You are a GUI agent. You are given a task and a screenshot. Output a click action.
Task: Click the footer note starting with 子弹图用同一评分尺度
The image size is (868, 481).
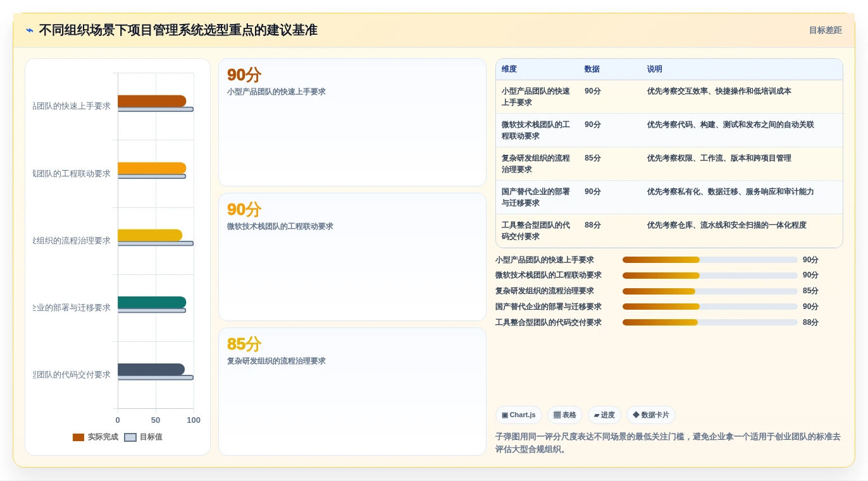coord(668,443)
